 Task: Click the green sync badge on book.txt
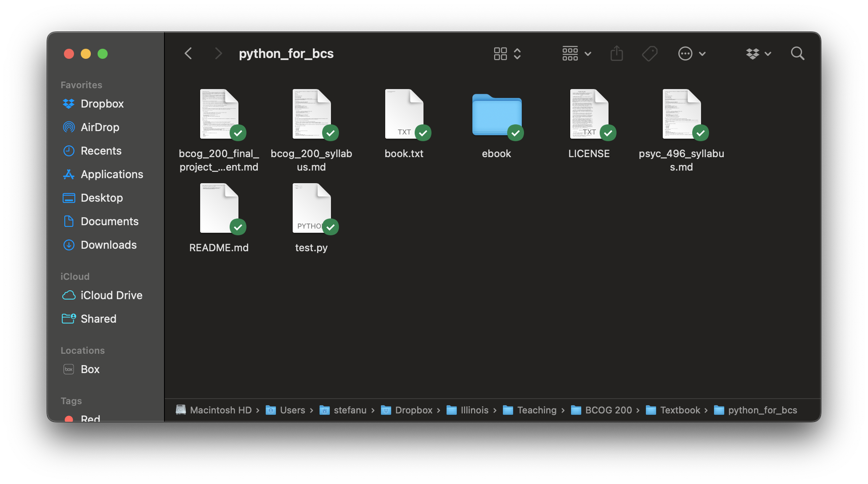423,133
